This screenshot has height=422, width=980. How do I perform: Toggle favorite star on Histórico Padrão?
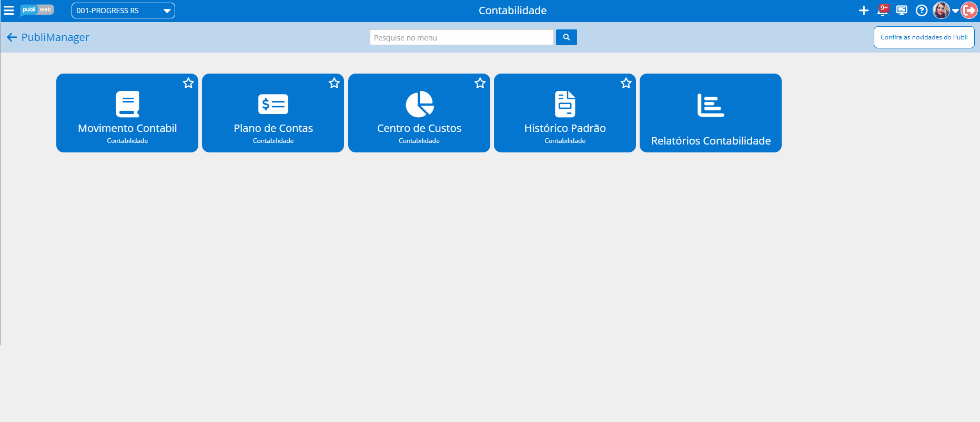coord(626,83)
